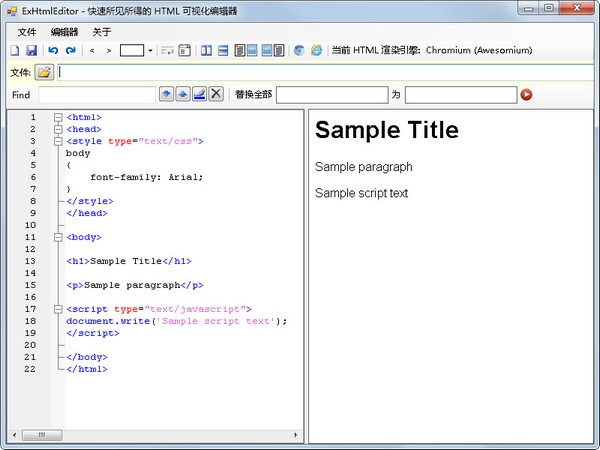Click the <h1>Sample Title</h1> code line
The width and height of the screenshot is (600, 450).
coord(129,261)
